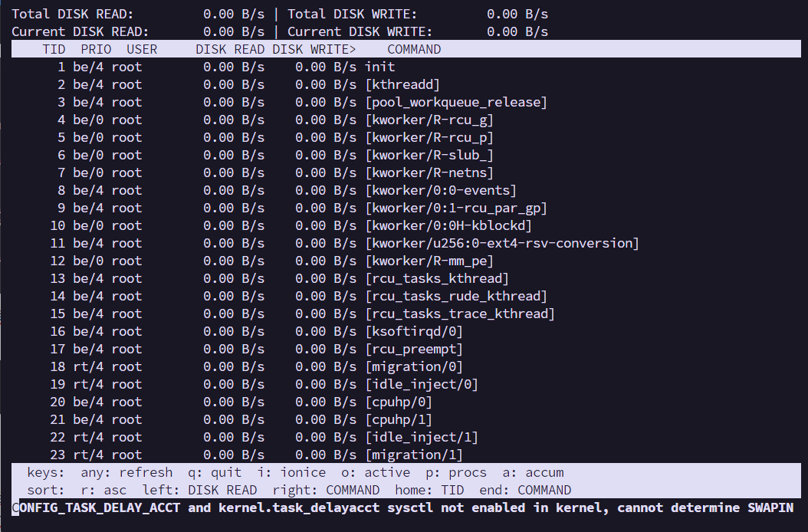Image resolution: width=808 pixels, height=532 pixels.
Task: Select the PRIO column header
Action: [x=96, y=49]
